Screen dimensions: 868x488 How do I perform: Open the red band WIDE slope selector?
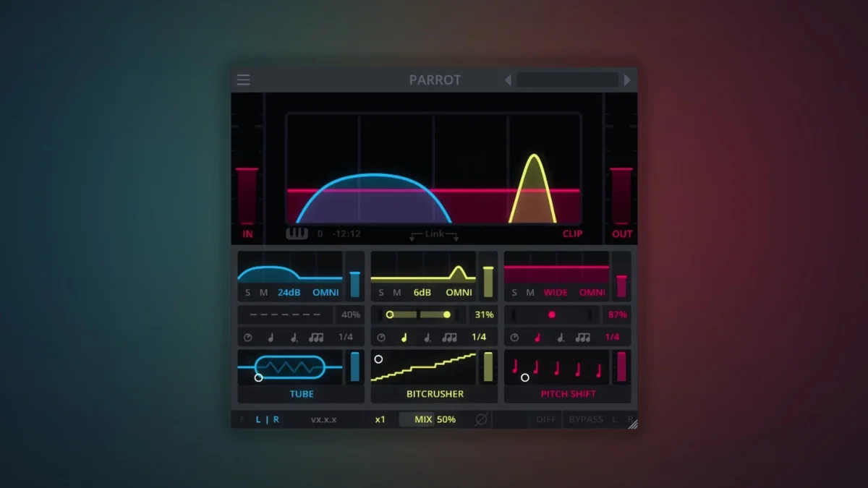(x=556, y=293)
